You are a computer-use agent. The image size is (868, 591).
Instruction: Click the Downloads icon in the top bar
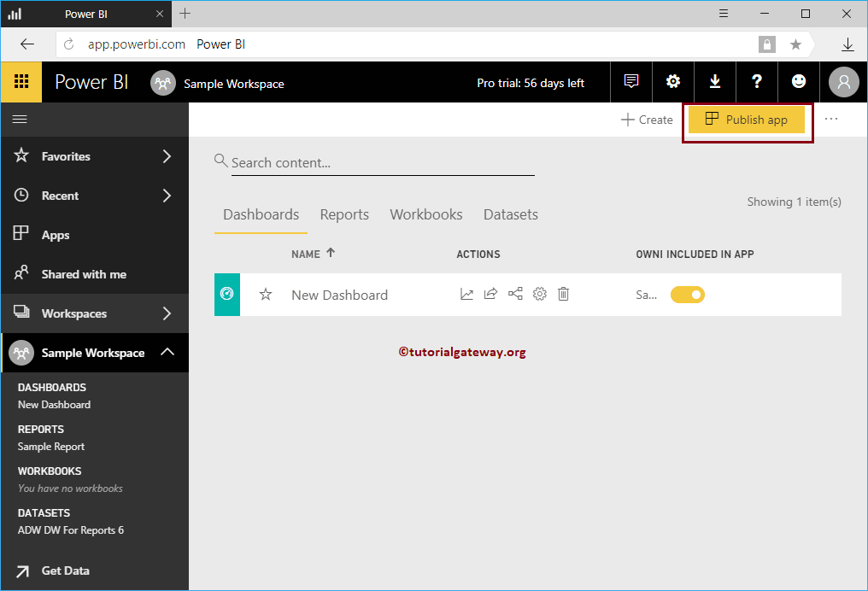click(x=715, y=81)
